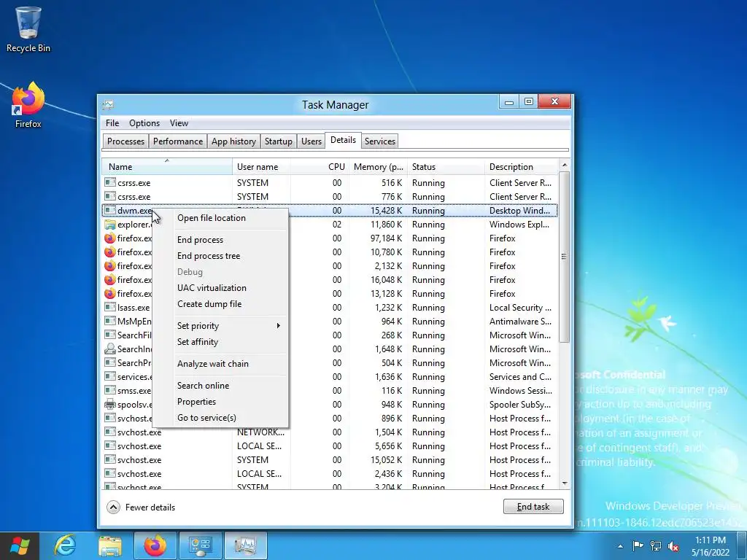Sort by the Name column header
The image size is (747, 560).
click(x=167, y=167)
